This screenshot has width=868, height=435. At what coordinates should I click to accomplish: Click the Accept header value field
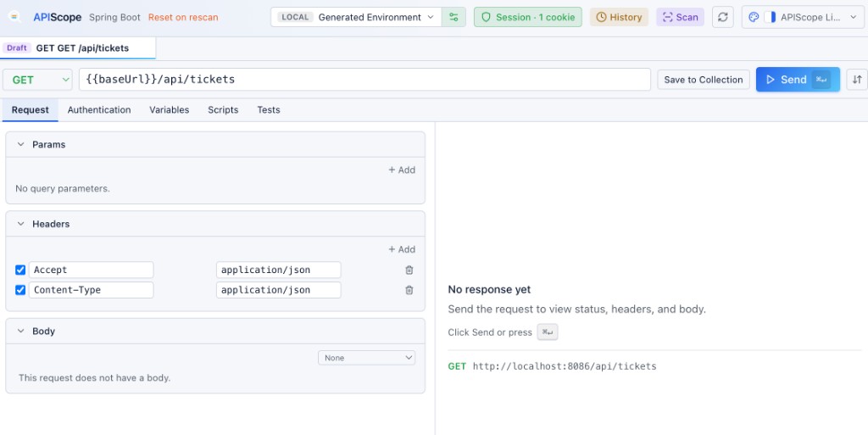[x=278, y=270]
